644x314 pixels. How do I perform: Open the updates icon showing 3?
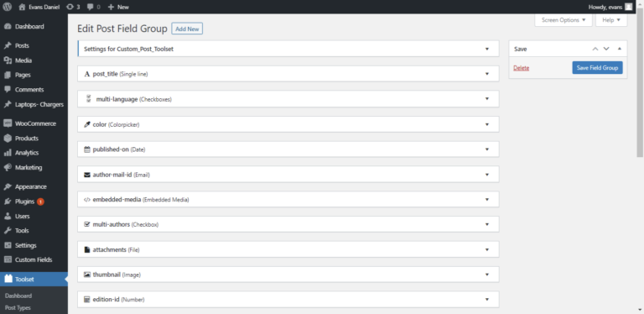(x=70, y=7)
